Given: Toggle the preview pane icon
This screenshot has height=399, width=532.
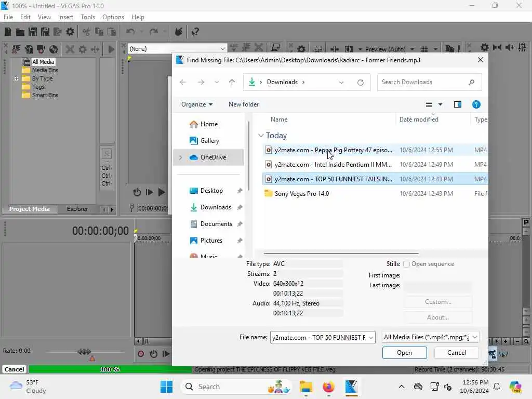Looking at the screenshot, I should 457,104.
